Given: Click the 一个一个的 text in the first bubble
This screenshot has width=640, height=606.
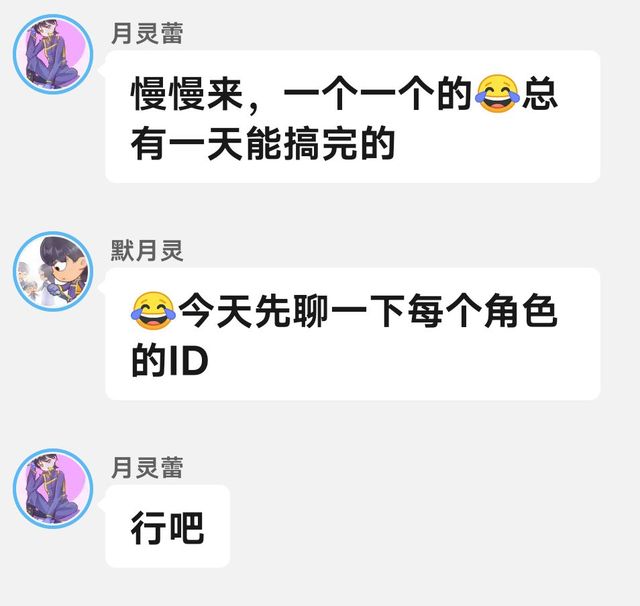Looking at the screenshot, I should [378, 94].
